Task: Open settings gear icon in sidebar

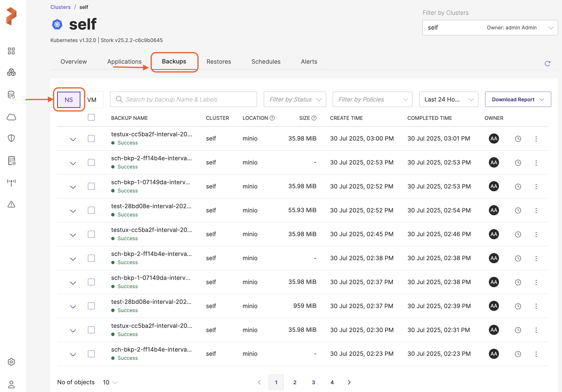Action: [11, 362]
